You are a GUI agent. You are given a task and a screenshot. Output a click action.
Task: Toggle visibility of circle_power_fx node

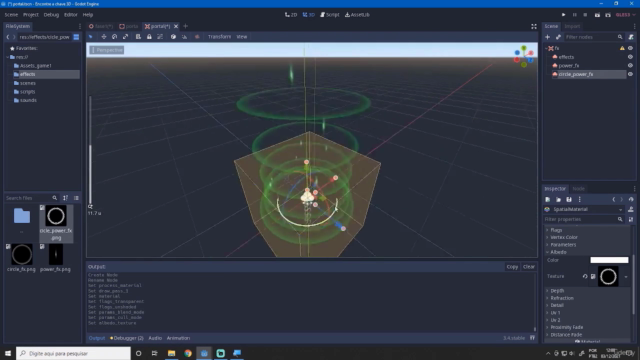pyautogui.click(x=630, y=74)
